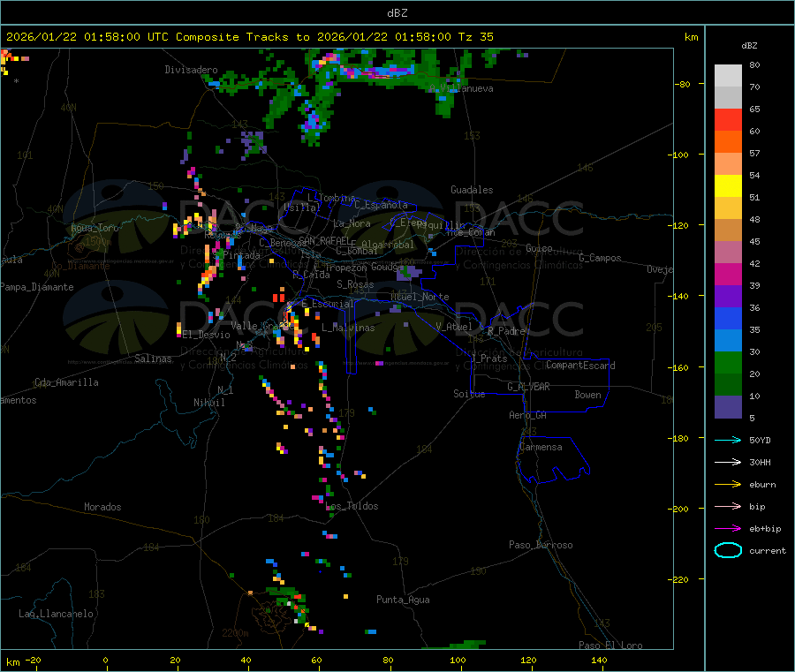Click the Lag.Llancanelo label
This screenshot has width=795, height=672.
[x=56, y=614]
